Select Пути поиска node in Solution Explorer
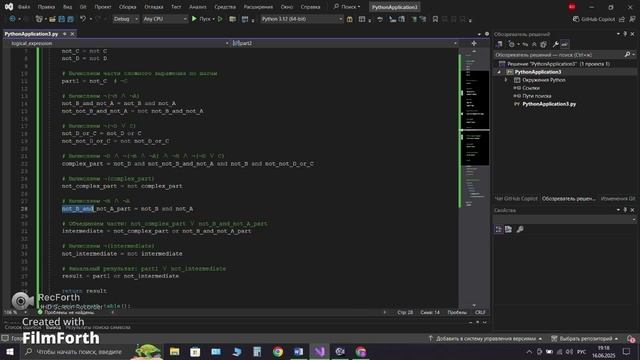 point(536,96)
